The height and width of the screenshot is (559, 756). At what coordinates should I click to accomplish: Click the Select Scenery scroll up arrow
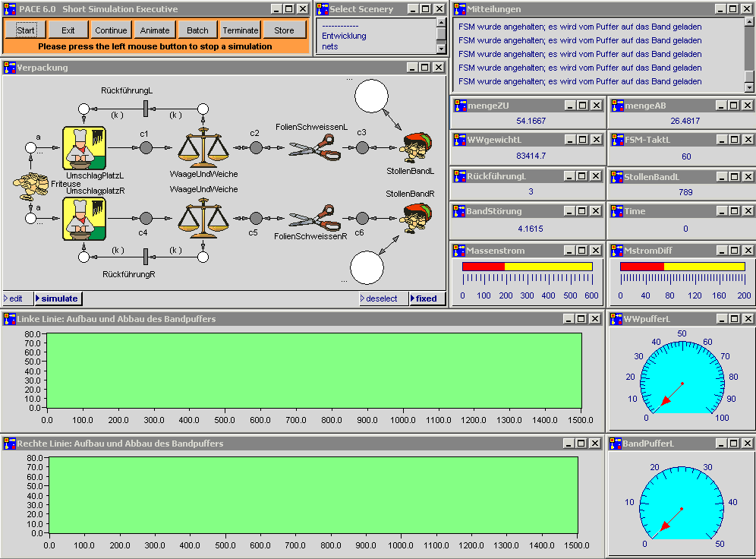(x=441, y=23)
